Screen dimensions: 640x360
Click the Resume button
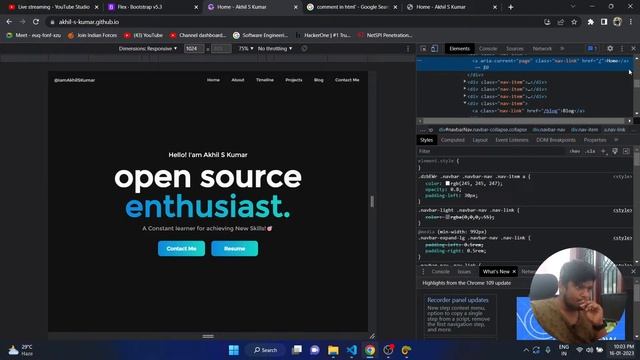pos(234,249)
